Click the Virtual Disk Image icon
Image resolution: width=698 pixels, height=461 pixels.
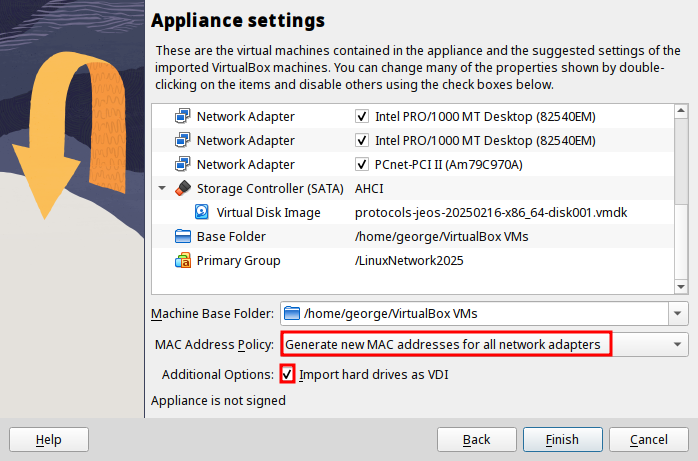click(x=203, y=212)
